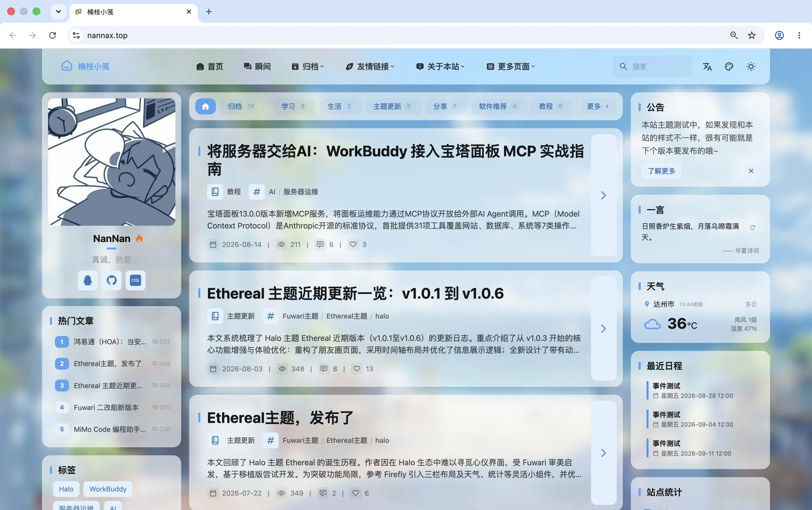The width and height of the screenshot is (812, 510).
Task: Open the GitHub profile icon
Action: [112, 280]
